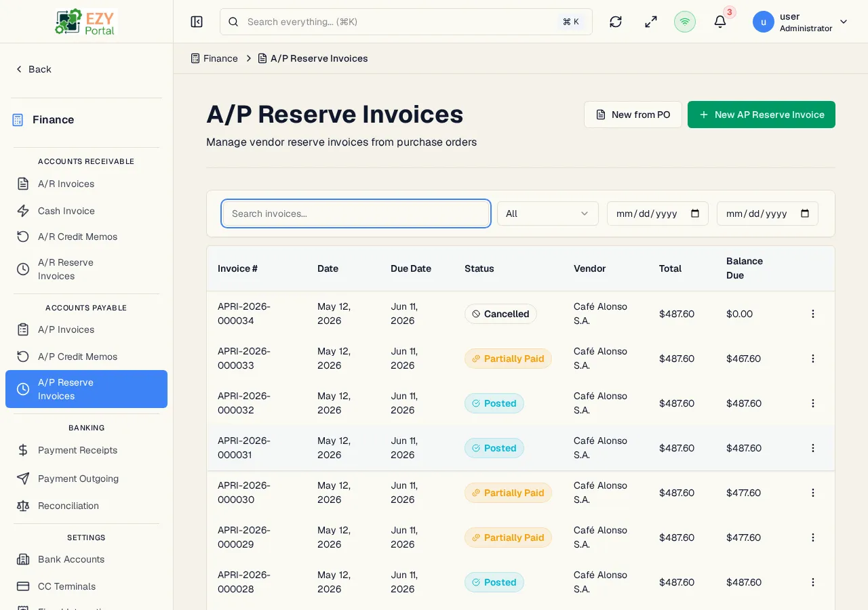Click the A/R Credit Memos undo icon
The width and height of the screenshot is (868, 610).
coord(23,237)
